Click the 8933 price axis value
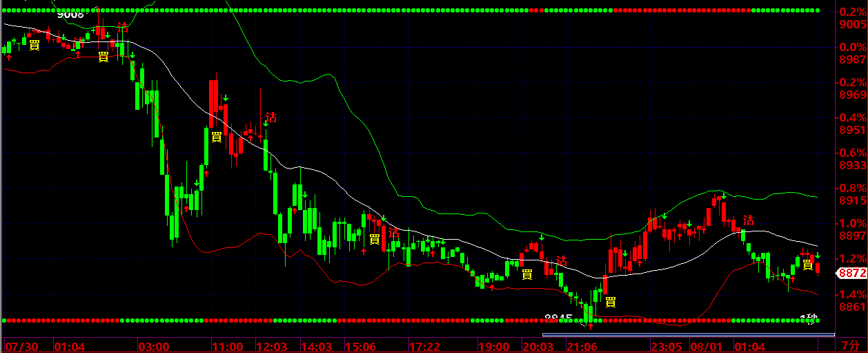This screenshot has width=868, height=353. coord(854,165)
